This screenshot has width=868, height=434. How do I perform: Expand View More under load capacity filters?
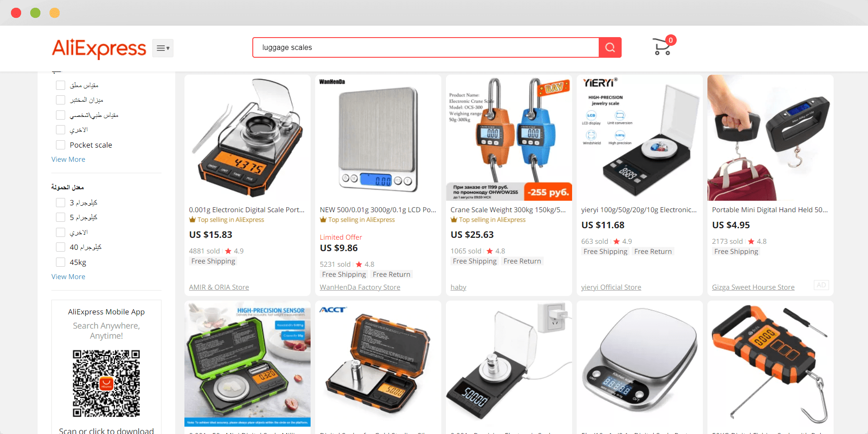pyautogui.click(x=68, y=277)
